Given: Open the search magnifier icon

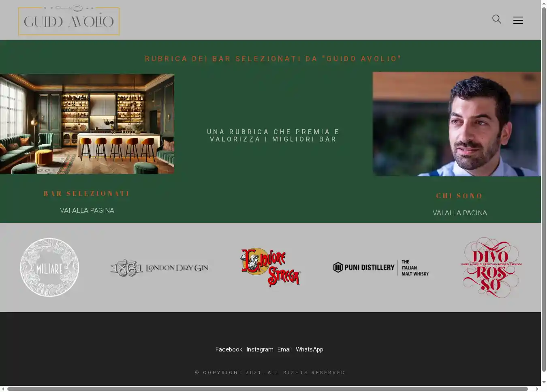Looking at the screenshot, I should tap(496, 19).
